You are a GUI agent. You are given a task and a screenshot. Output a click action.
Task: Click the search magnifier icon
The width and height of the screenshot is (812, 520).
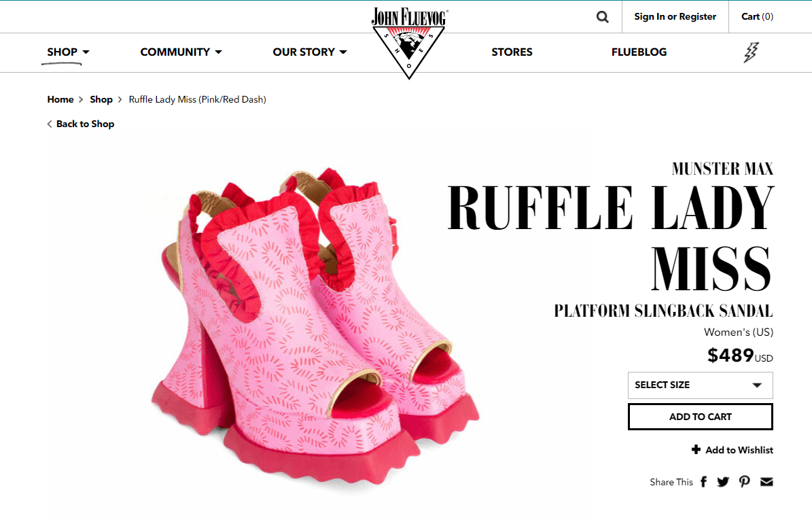[x=602, y=16]
